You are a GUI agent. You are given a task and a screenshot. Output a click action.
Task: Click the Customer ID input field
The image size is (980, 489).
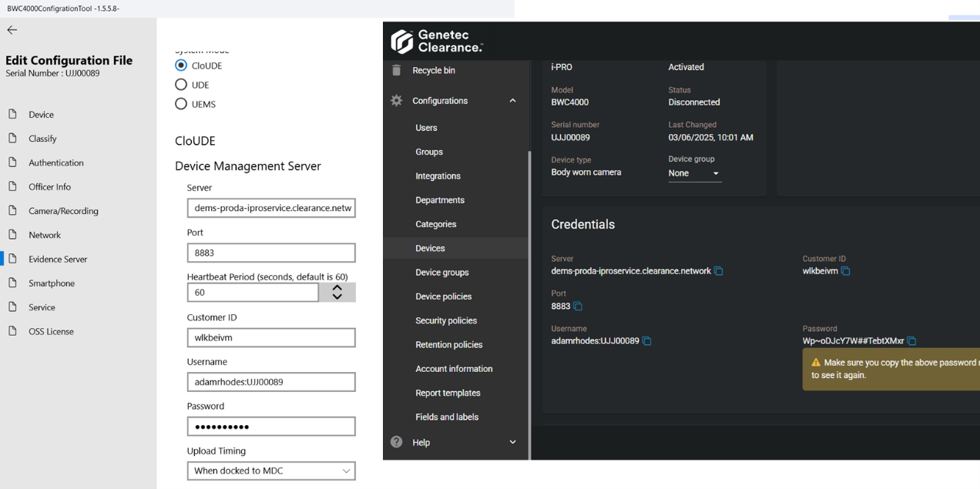(x=271, y=337)
